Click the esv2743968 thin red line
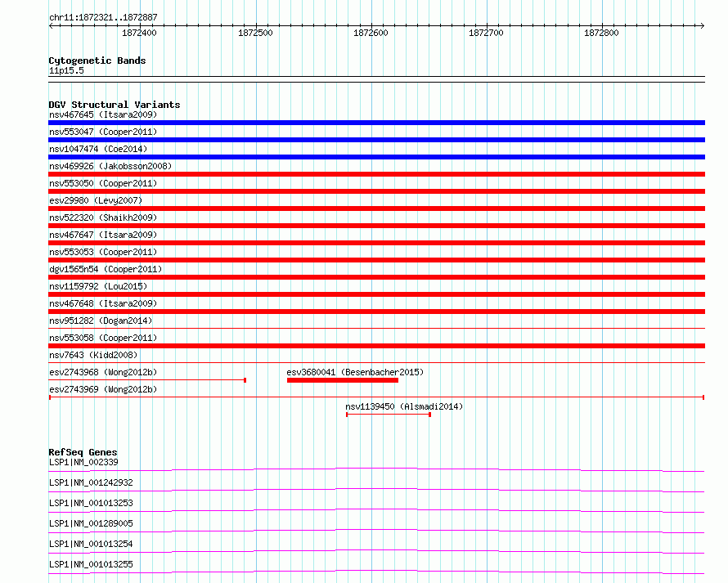The image size is (728, 583). point(147,380)
